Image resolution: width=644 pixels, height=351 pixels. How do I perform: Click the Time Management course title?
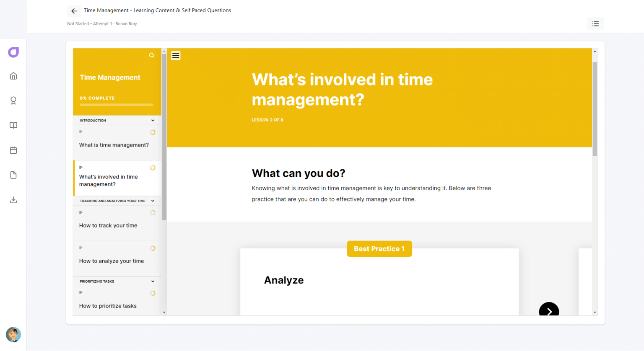point(110,77)
